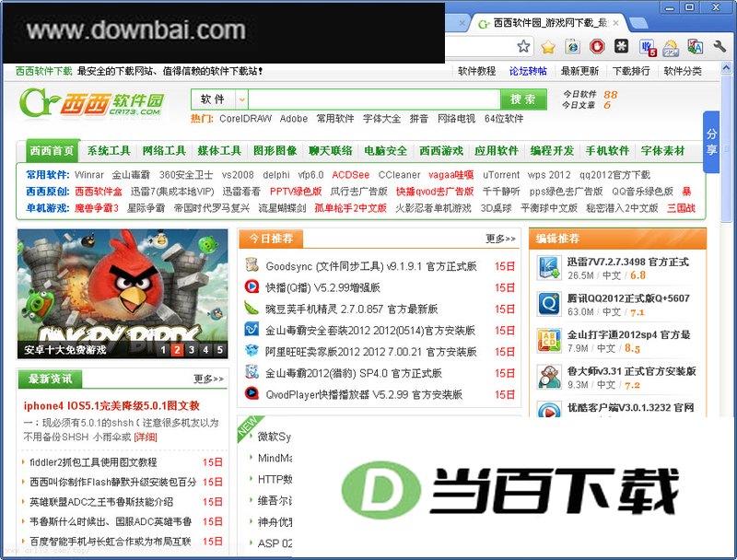The width and height of the screenshot is (737, 560).
Task: Click the 腾讯QQ2012 icon in 编辑推荐
Action: (549, 304)
